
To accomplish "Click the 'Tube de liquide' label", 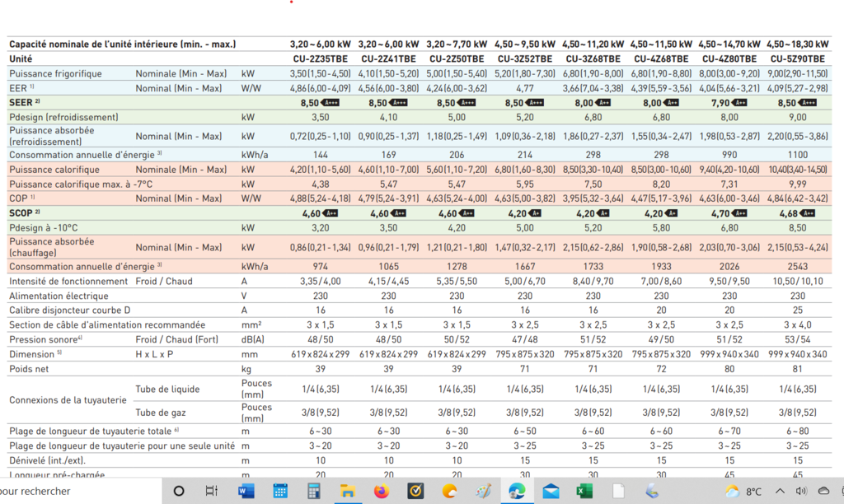I will point(167,389).
